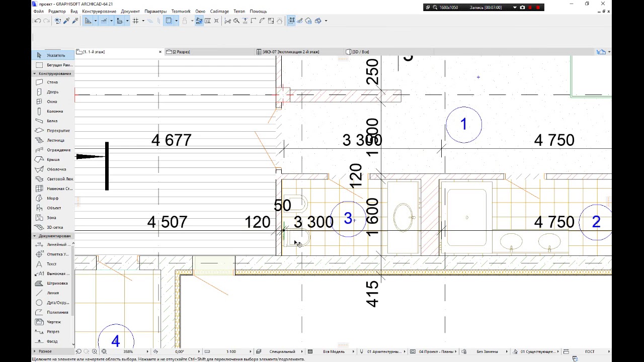The image size is (644, 362).
Task: Select the Колонна (column) tool
Action: pyautogui.click(x=53, y=111)
